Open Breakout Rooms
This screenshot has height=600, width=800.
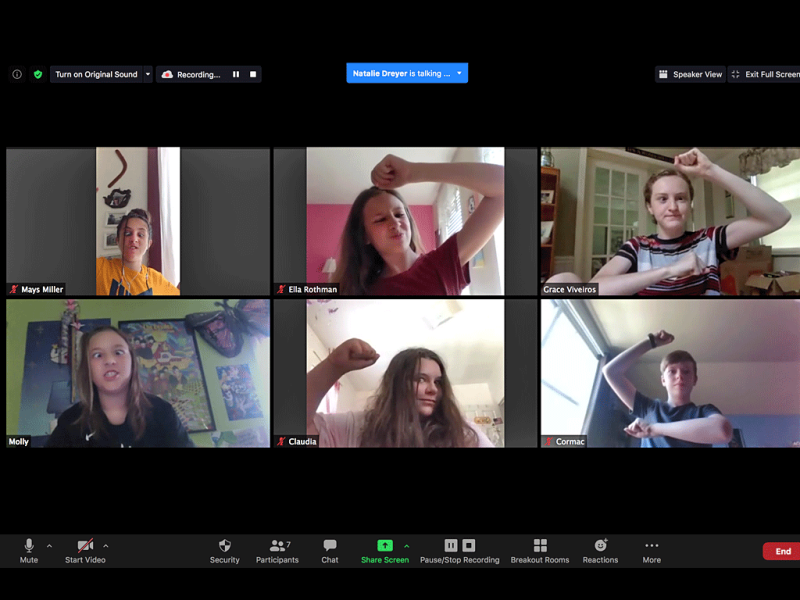[540, 551]
